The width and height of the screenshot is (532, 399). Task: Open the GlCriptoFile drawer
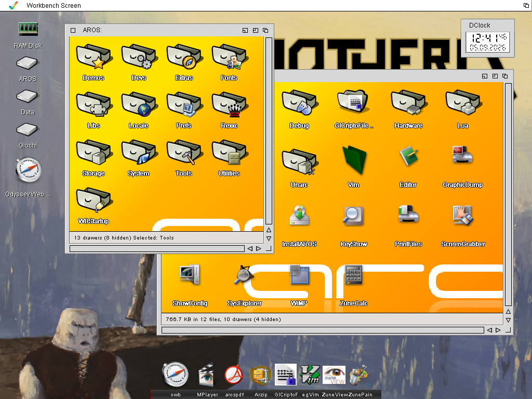coord(353,101)
